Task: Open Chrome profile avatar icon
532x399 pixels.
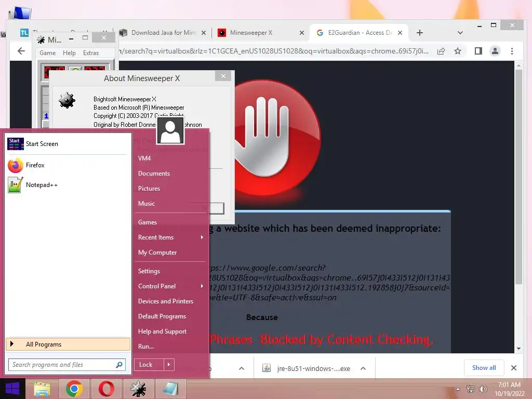Action: [x=495, y=51]
